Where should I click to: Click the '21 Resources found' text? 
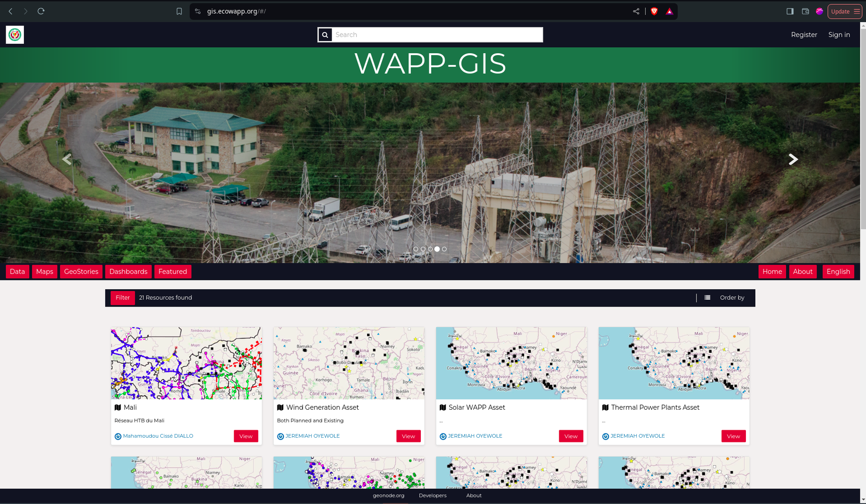click(x=165, y=298)
